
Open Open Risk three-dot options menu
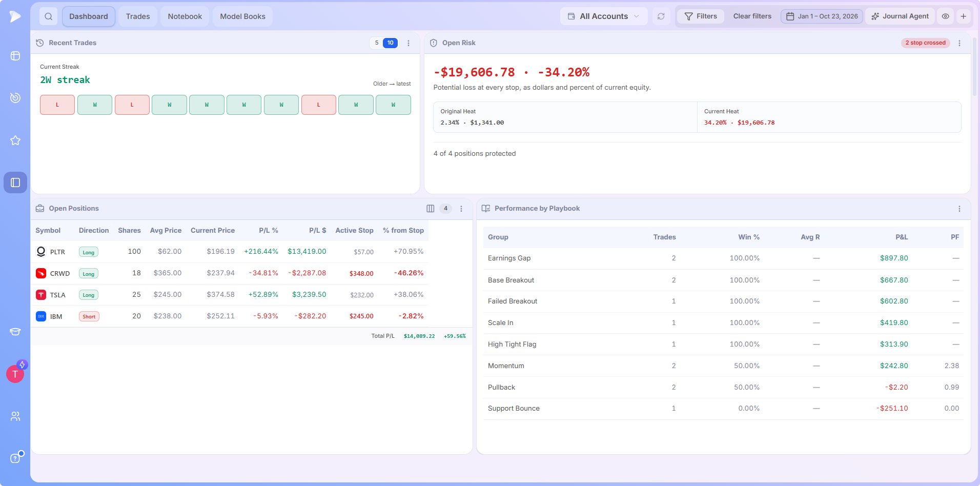(x=959, y=43)
